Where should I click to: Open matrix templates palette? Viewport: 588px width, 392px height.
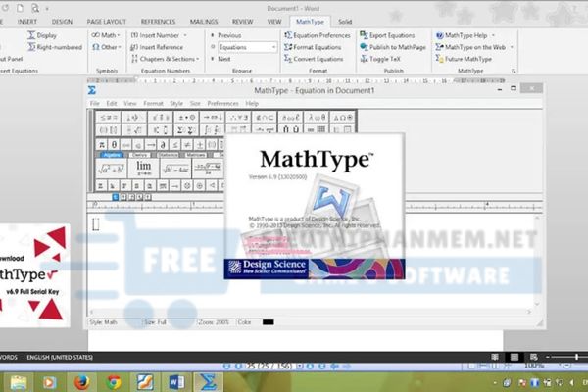[317, 129]
